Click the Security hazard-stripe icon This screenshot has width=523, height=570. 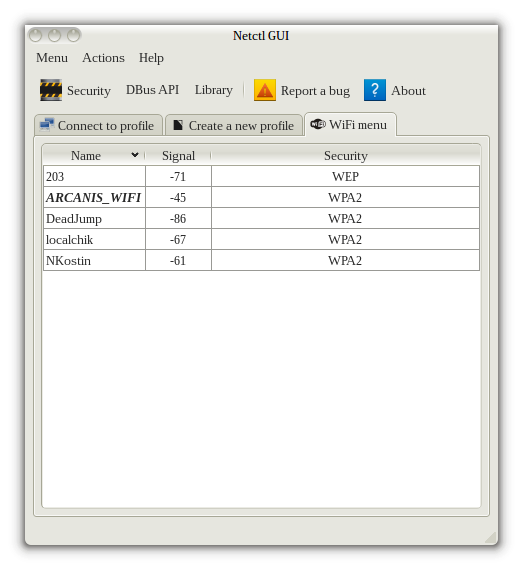coord(51,90)
